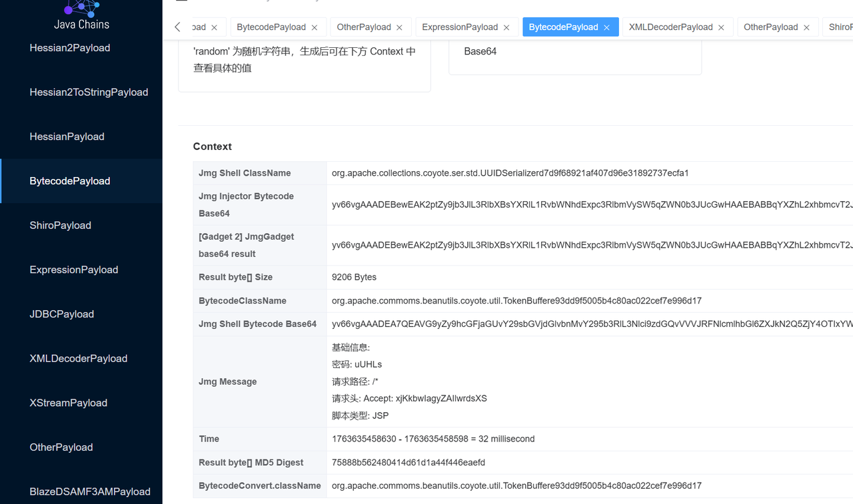Close the active blue BytecodePayload tab
The width and height of the screenshot is (853, 504).
606,27
